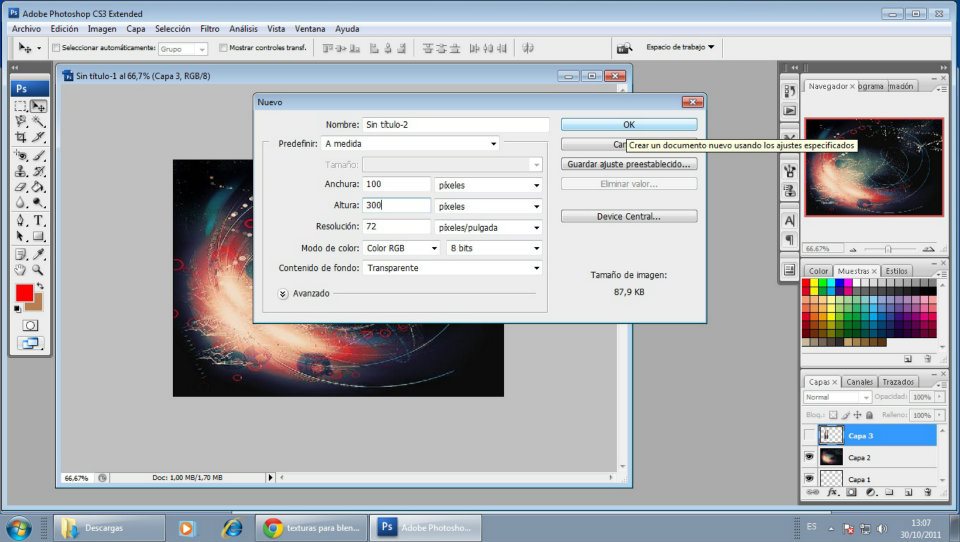Image resolution: width=960 pixels, height=542 pixels.
Task: Toggle Quick Mask mode button
Action: pyautogui.click(x=30, y=325)
